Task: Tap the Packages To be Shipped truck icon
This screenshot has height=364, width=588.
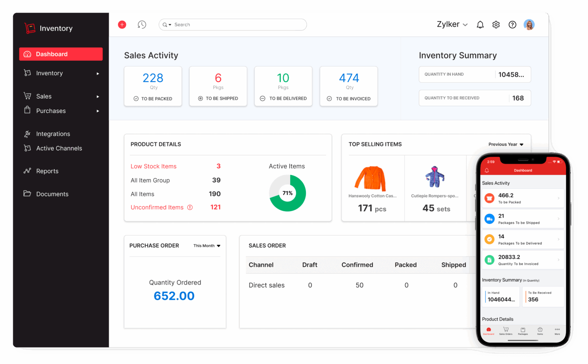Action: pyautogui.click(x=489, y=219)
